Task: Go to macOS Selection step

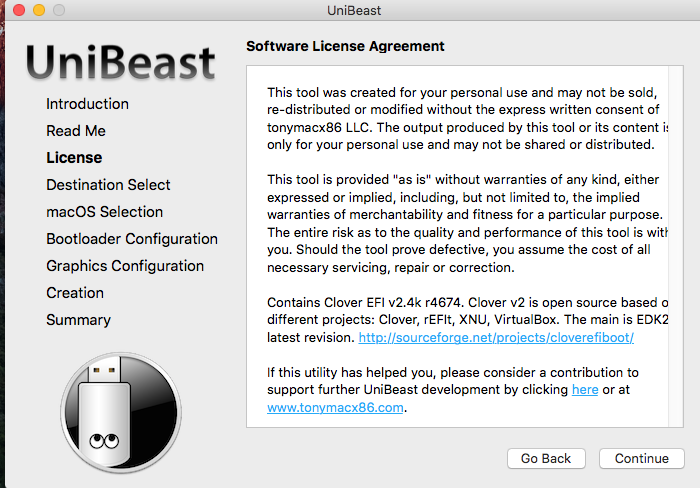Action: pyautogui.click(x=104, y=212)
